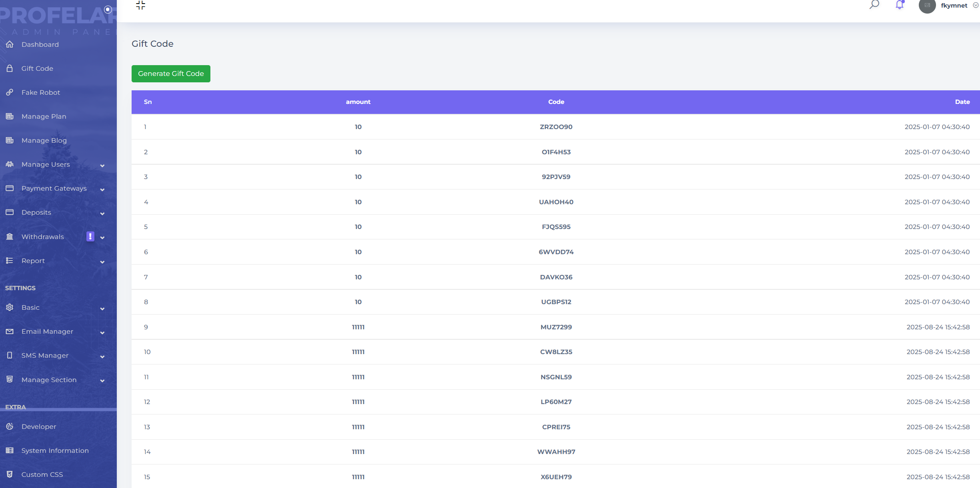Open the Manage Plan menu item

tap(44, 116)
